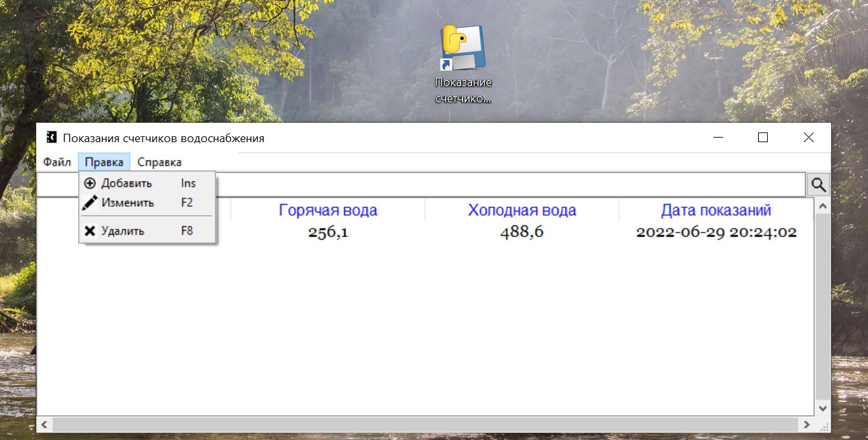Viewport: 868px width, 440px height.
Task: Sort by the Дата показаний column header
Action: click(716, 210)
